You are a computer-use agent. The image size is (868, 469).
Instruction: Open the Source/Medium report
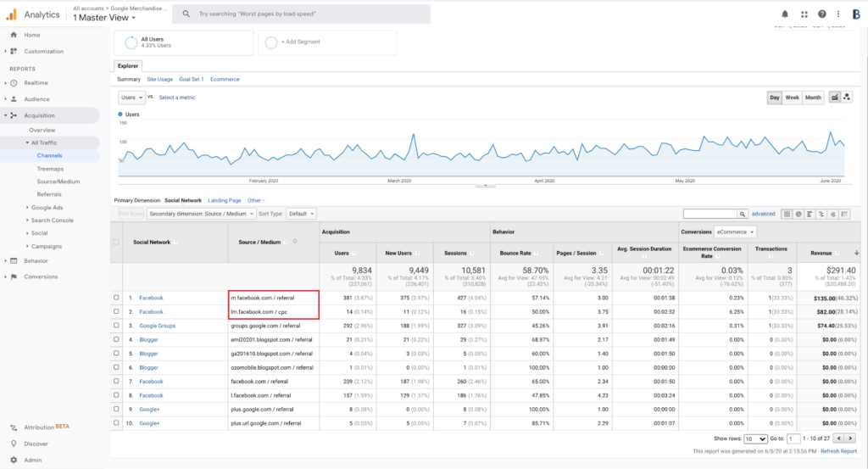(x=58, y=181)
